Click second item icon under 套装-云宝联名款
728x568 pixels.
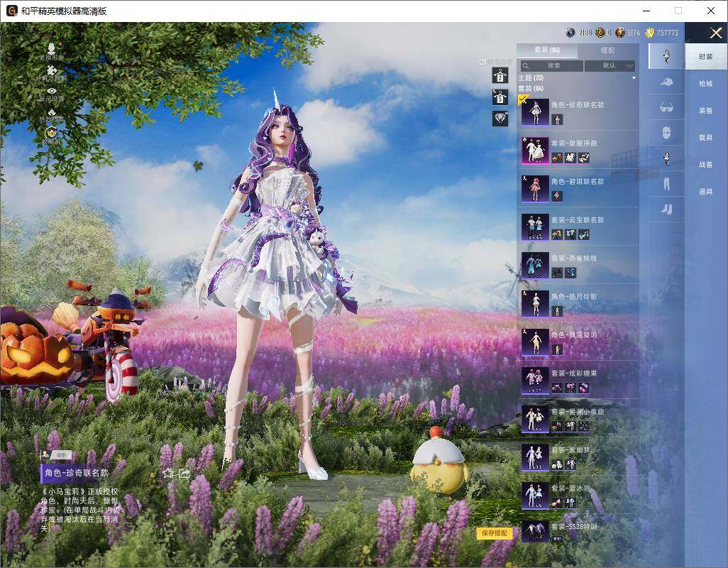570,234
